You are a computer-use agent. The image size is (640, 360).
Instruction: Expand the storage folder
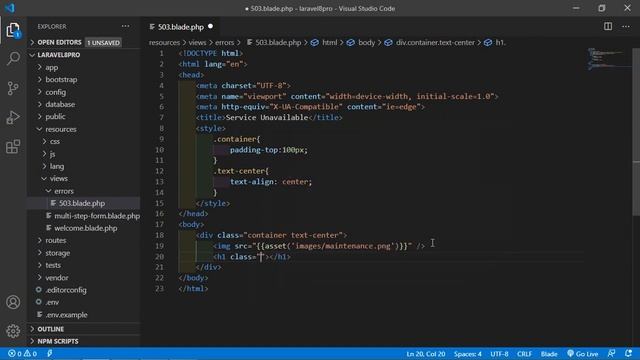58,253
